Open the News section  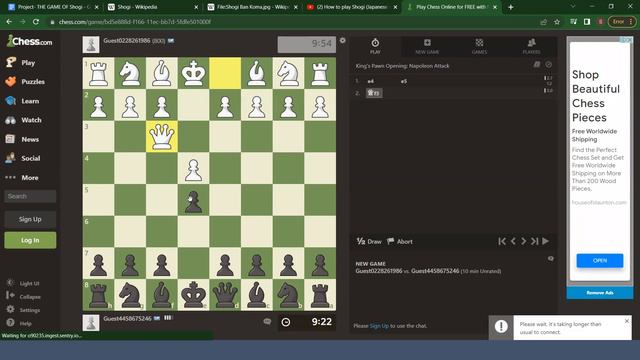pyautogui.click(x=22, y=139)
